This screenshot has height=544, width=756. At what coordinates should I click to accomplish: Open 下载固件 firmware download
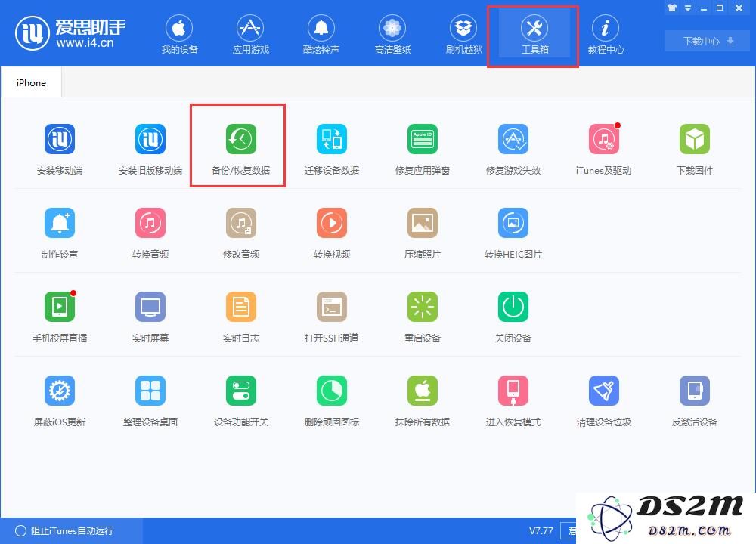pos(694,150)
